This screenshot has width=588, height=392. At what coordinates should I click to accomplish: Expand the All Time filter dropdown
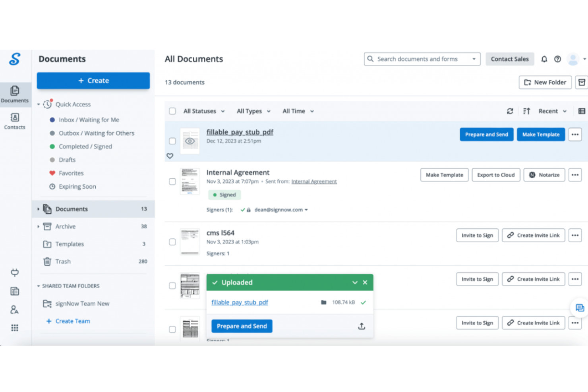[298, 111]
